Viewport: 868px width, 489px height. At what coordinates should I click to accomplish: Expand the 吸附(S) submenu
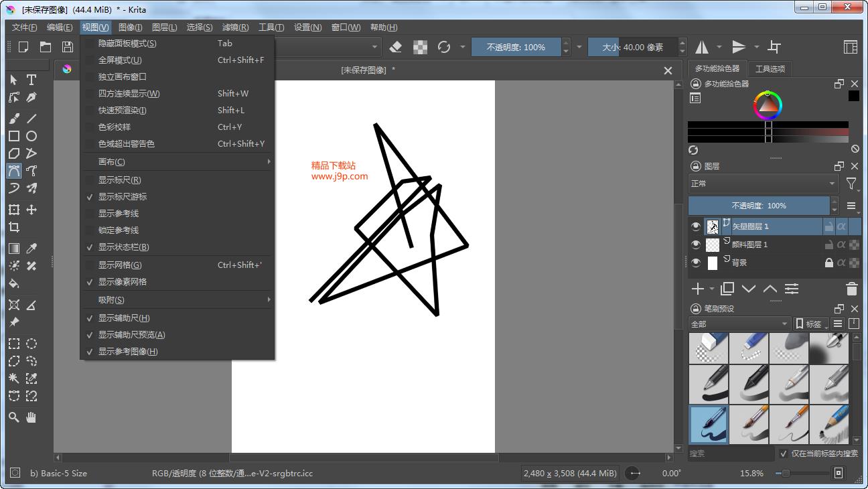click(x=177, y=300)
